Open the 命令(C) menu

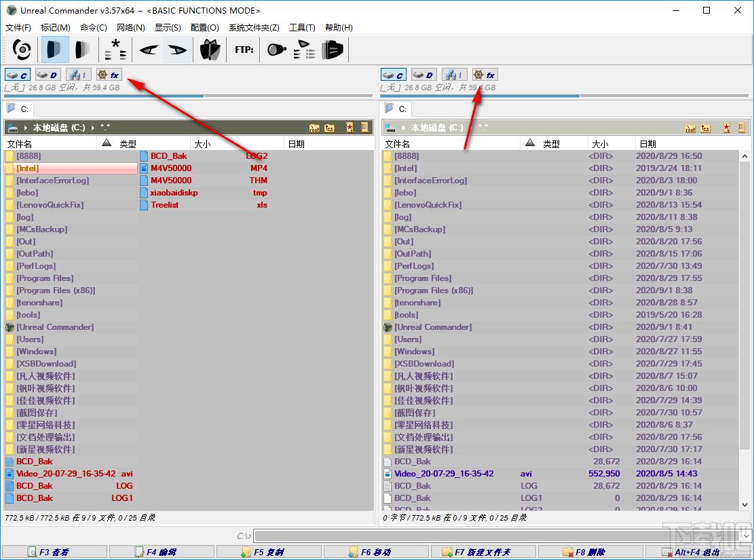(93, 27)
